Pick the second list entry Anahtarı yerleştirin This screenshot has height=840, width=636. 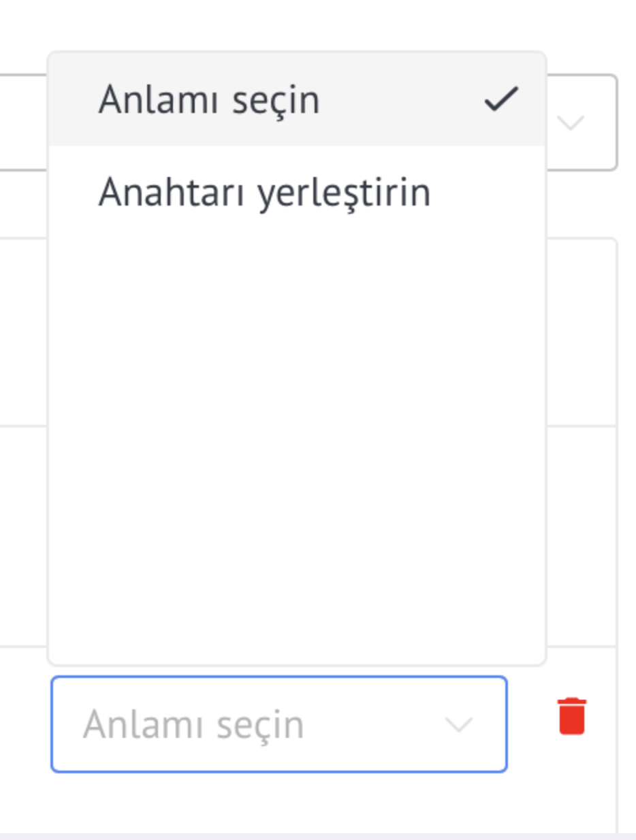coord(297,193)
